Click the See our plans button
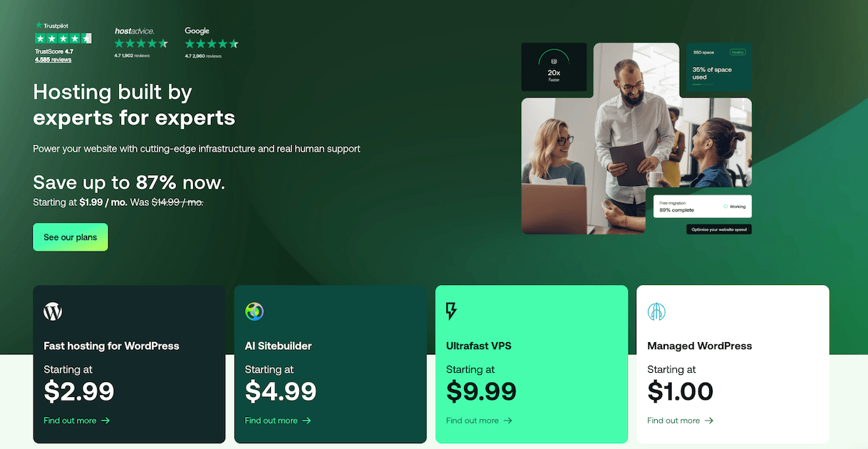The height and width of the screenshot is (449, 868). click(71, 237)
